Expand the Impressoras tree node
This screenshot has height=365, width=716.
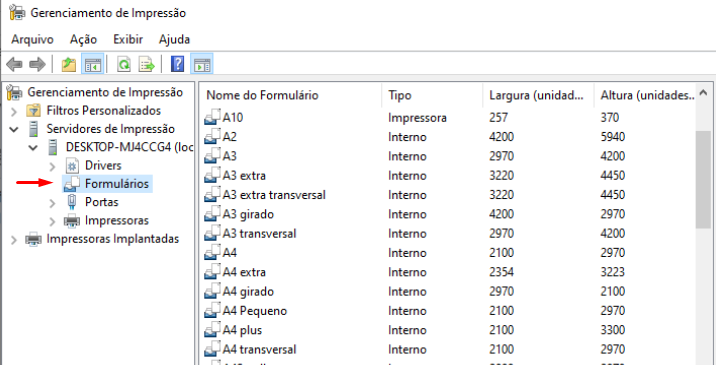pyautogui.click(x=52, y=221)
